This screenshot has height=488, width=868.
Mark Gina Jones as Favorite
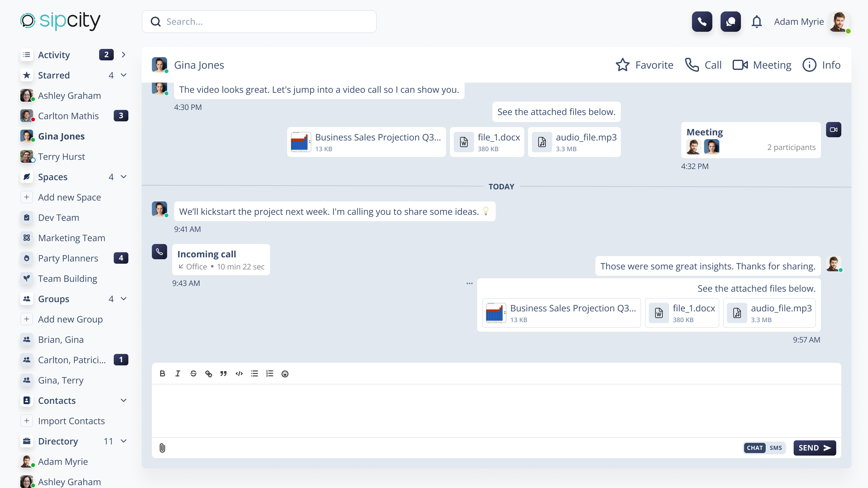644,65
